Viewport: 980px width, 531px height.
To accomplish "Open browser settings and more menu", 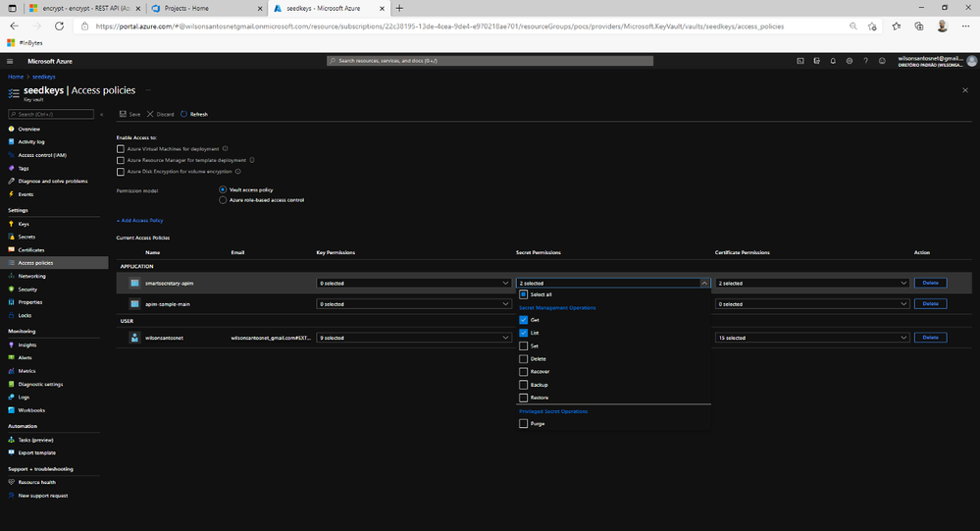I will (x=965, y=27).
